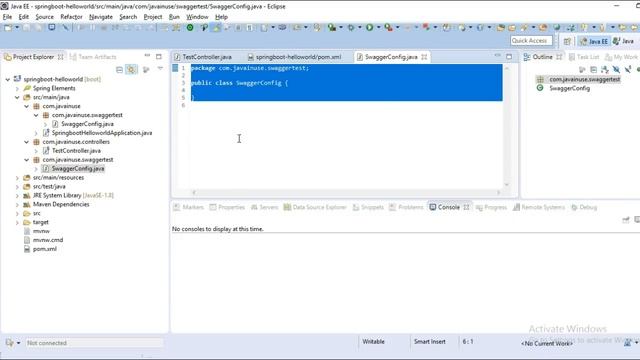Image resolution: width=640 pixels, height=360 pixels.
Task: Expand the JRE System Library node
Action: click(17, 196)
